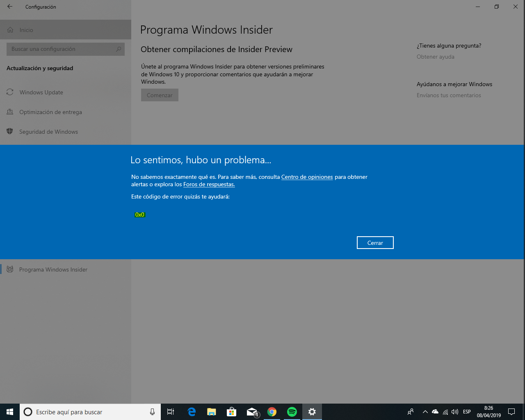
Task: Launch Microsoft Edge from taskbar
Action: [x=192, y=412]
